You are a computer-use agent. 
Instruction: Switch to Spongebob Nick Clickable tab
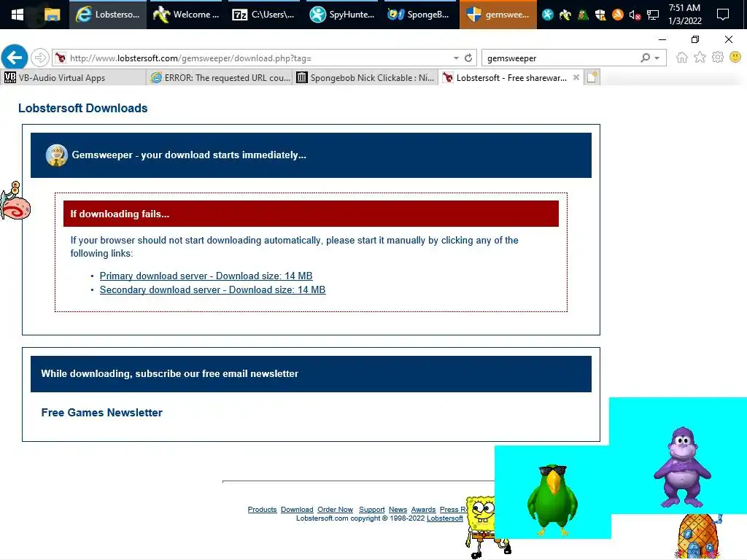coord(365,77)
